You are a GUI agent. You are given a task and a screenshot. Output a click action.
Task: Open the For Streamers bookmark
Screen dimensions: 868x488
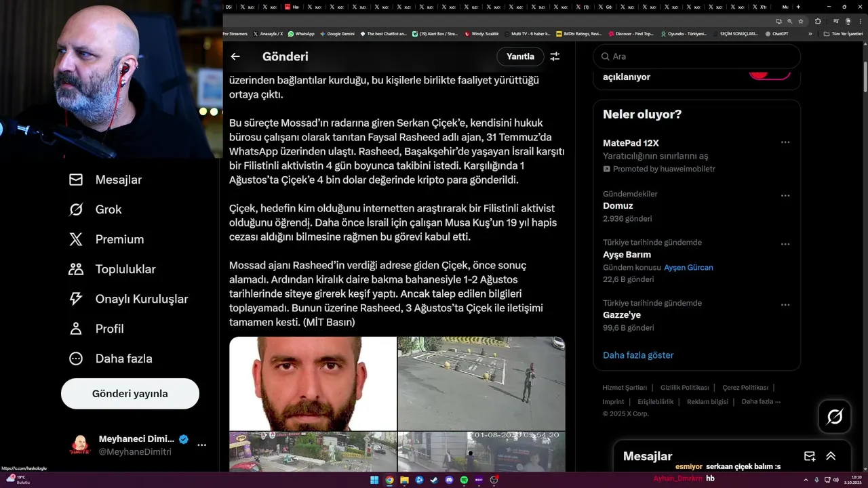pos(235,34)
